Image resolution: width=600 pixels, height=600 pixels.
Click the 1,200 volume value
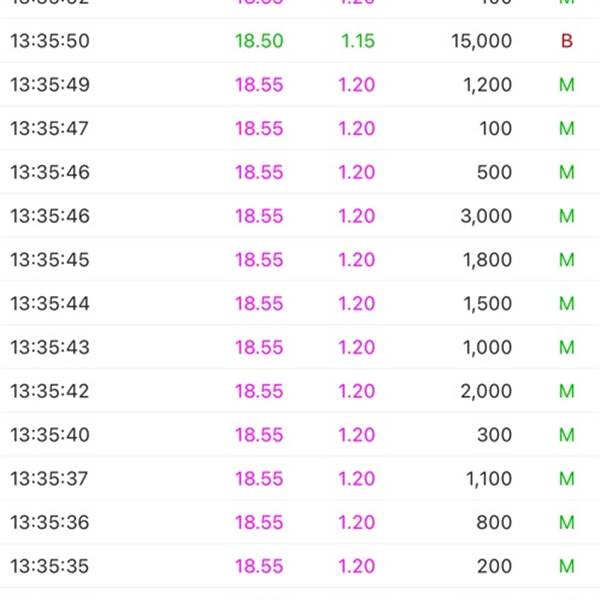pos(487,85)
